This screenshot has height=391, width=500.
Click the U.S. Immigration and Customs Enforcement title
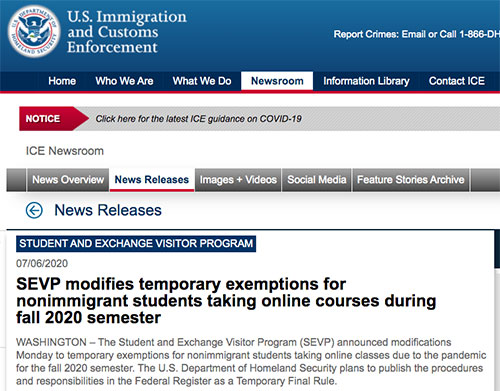[x=127, y=32]
